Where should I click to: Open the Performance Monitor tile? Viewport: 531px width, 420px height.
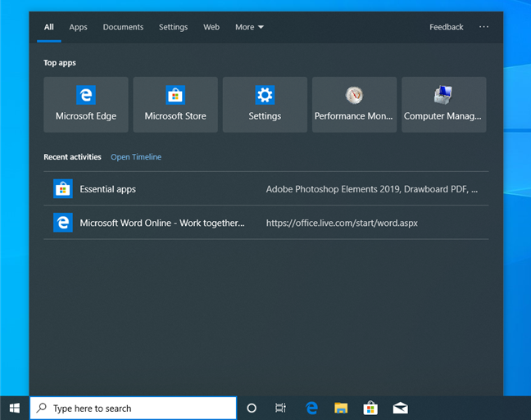pyautogui.click(x=354, y=105)
